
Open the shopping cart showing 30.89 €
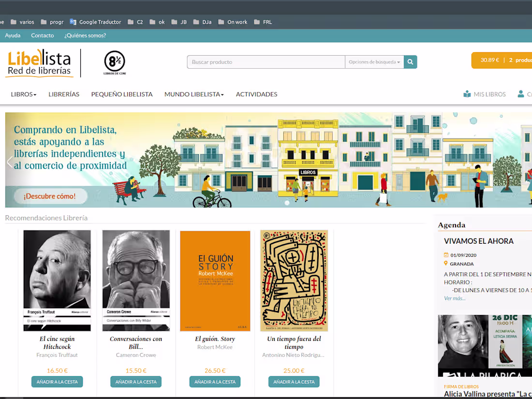point(502,60)
